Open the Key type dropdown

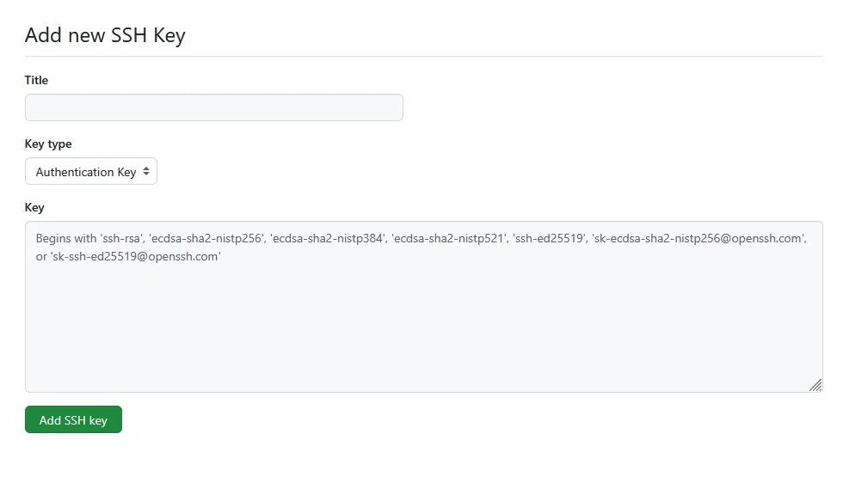90,172
